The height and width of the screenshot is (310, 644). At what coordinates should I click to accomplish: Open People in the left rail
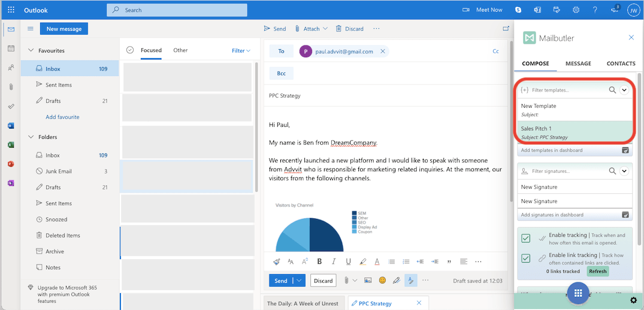(11, 68)
